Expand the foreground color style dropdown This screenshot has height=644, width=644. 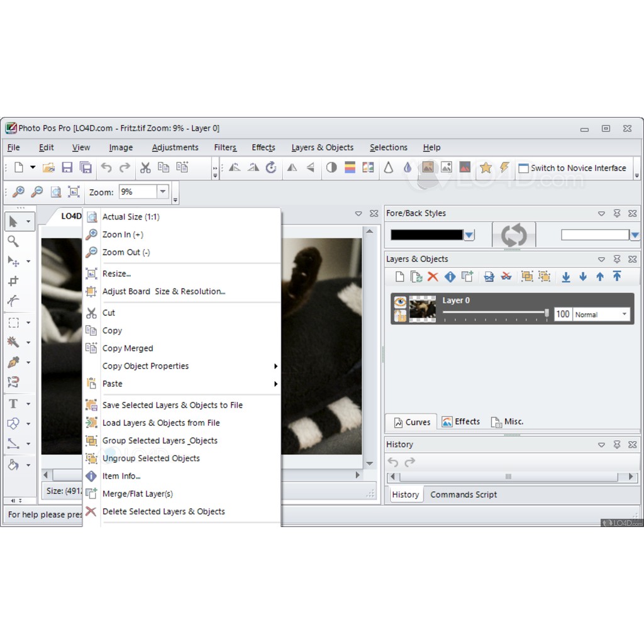(x=469, y=235)
